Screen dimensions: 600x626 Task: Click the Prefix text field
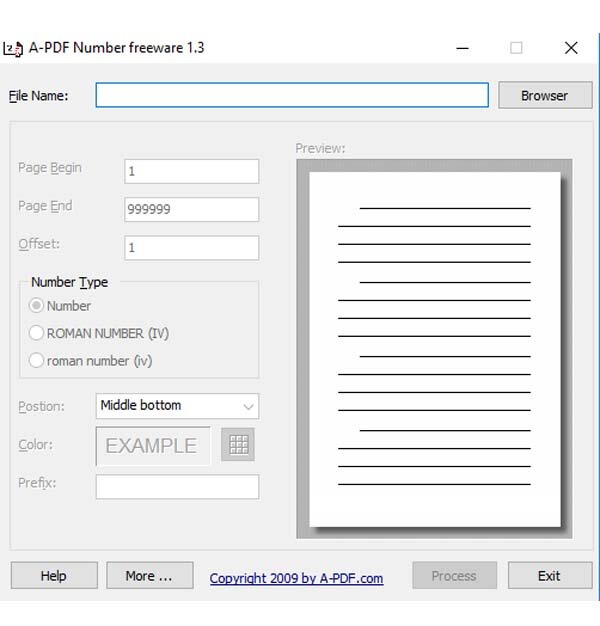click(177, 487)
